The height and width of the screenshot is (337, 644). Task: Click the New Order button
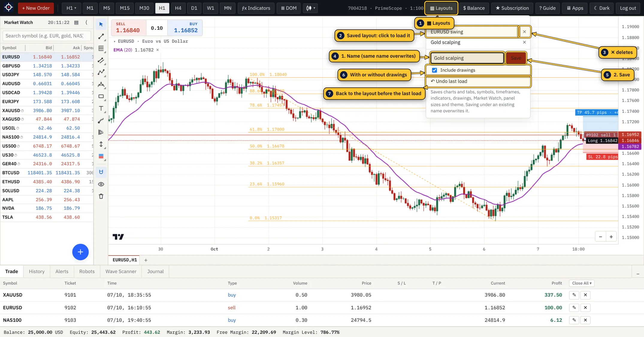(x=36, y=8)
